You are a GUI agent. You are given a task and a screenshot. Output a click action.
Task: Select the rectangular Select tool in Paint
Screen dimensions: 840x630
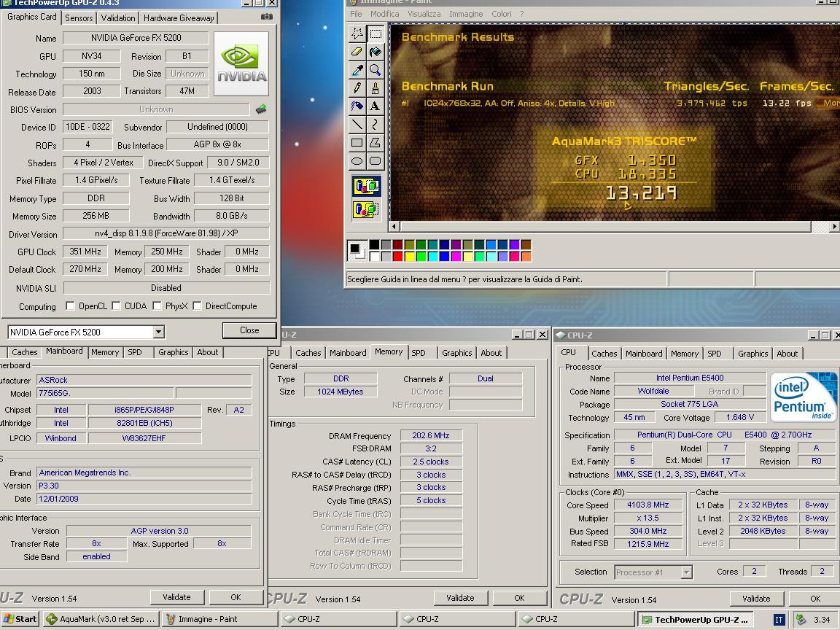376,34
